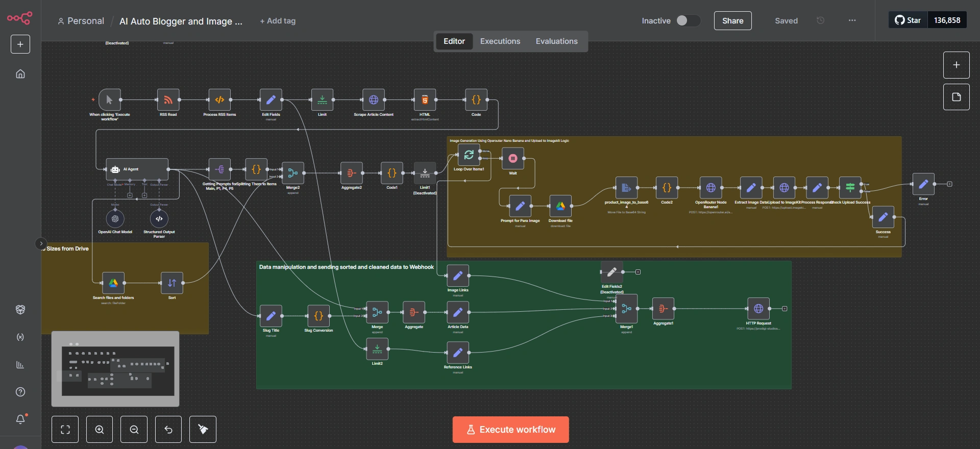Click the Share button
This screenshot has height=449, width=980.
tap(732, 20)
